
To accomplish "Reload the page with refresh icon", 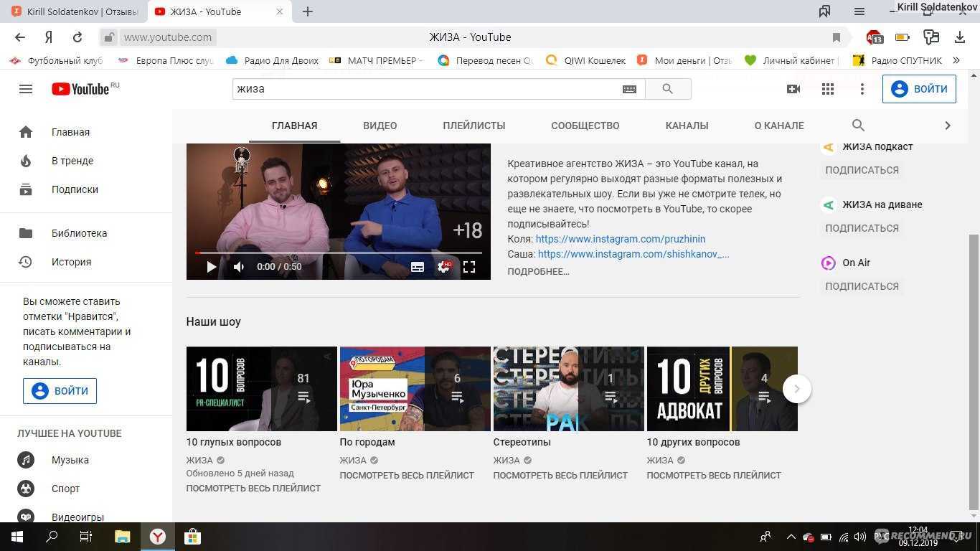I will point(77,37).
